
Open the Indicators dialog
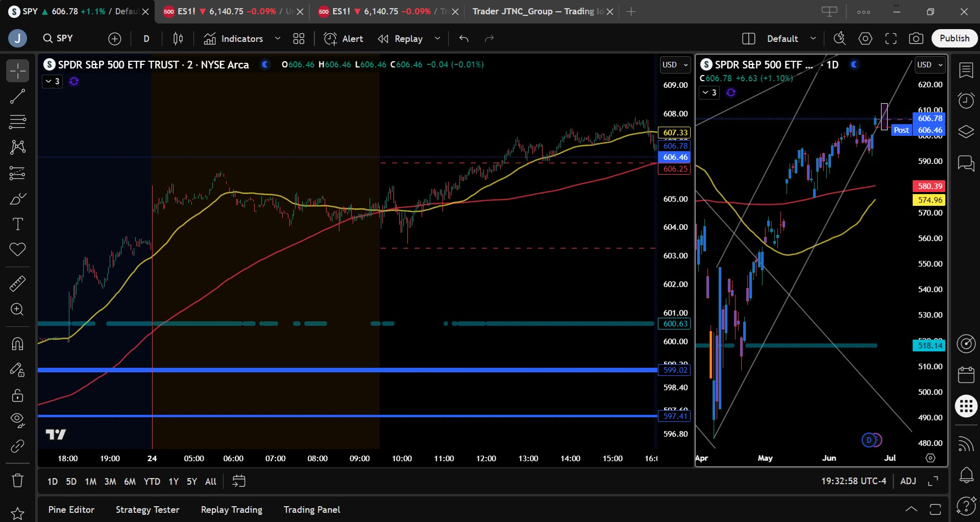click(234, 38)
